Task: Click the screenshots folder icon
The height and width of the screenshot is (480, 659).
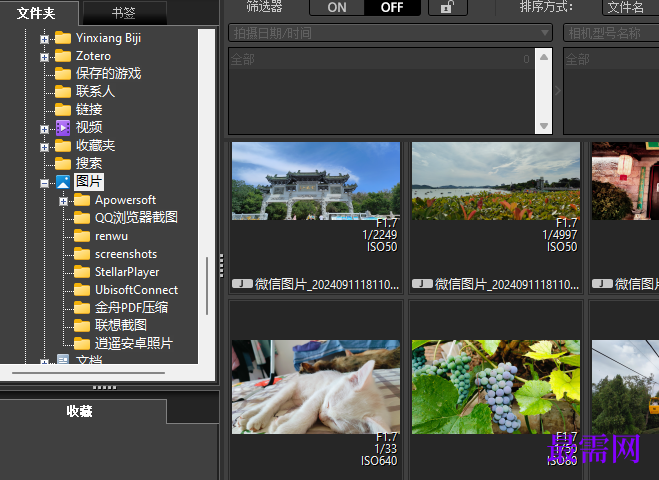Action: pyautogui.click(x=82, y=254)
